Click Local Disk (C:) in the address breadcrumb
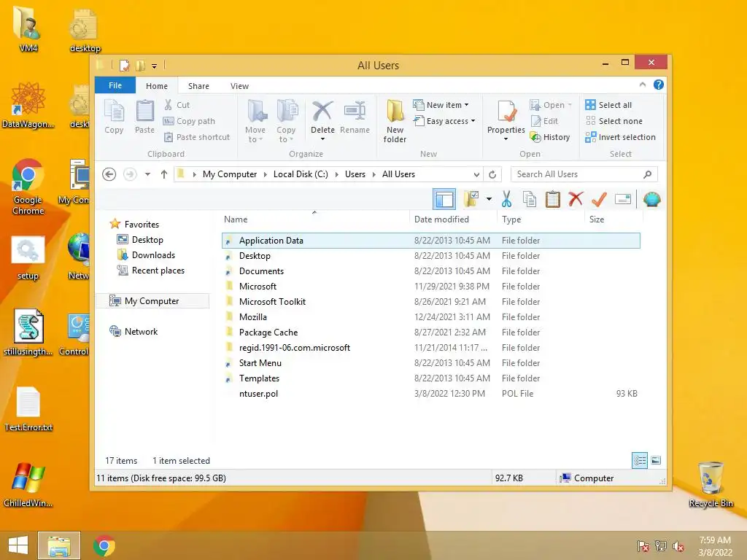This screenshot has width=747, height=560. 301,174
